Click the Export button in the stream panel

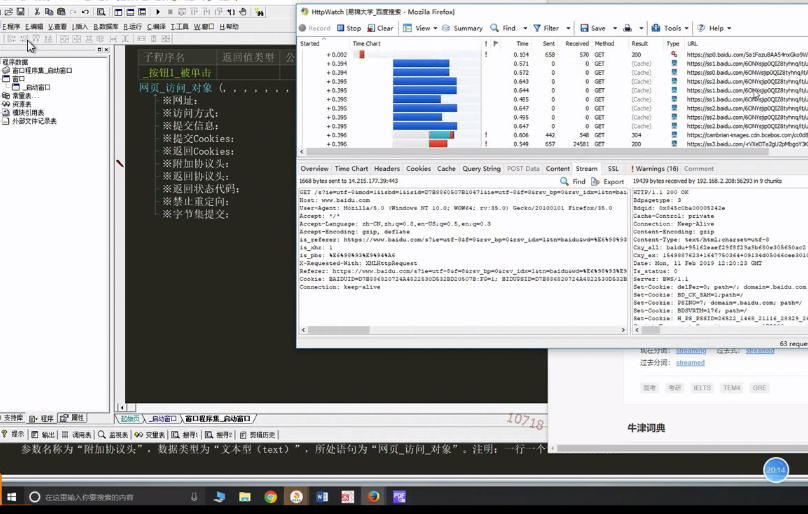(608, 182)
